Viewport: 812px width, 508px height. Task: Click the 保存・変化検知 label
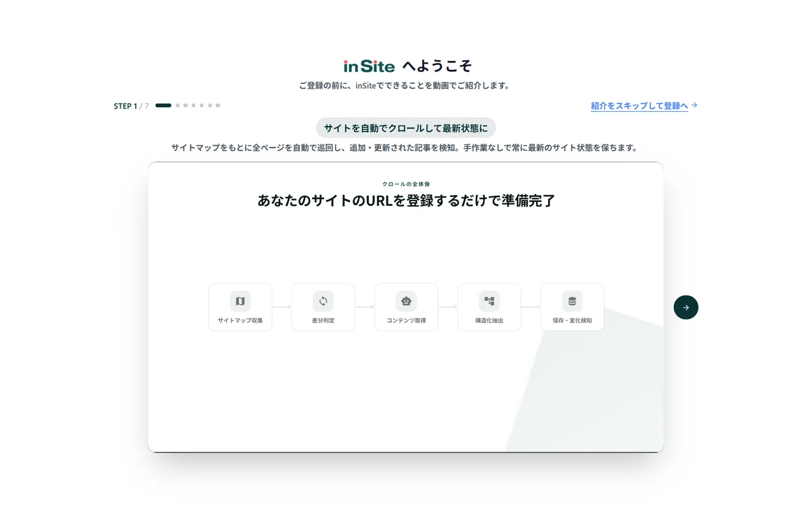pyautogui.click(x=572, y=320)
